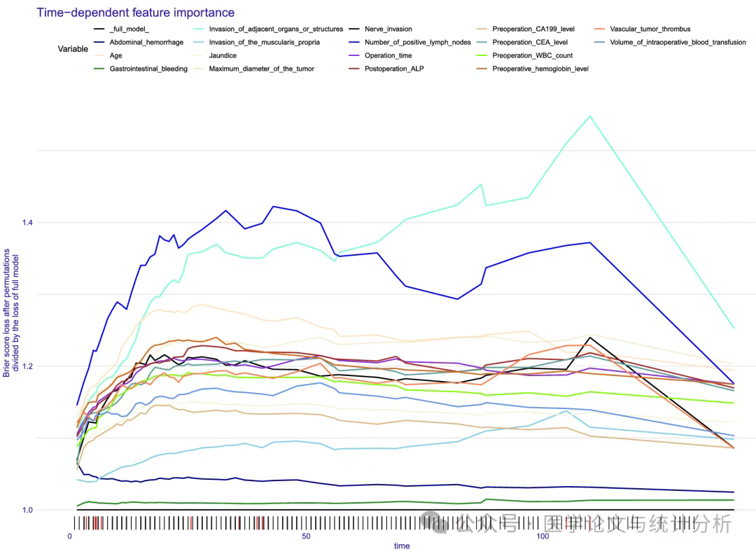Click the Preoperation_CEA_level legend item
This screenshot has height=554, width=756.
[x=521, y=43]
